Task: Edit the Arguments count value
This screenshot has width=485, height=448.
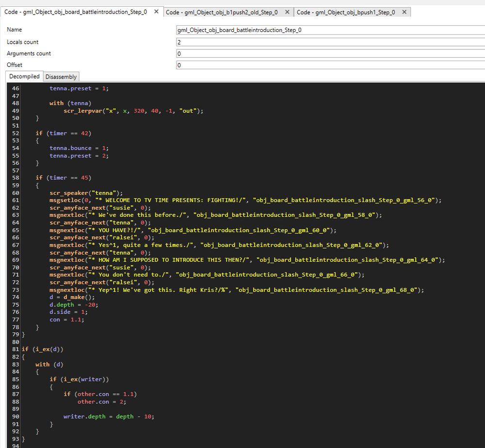Action: (x=291, y=53)
